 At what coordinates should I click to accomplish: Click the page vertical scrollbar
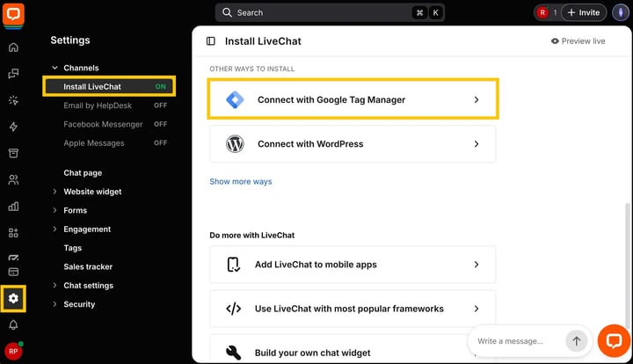tap(628, 265)
